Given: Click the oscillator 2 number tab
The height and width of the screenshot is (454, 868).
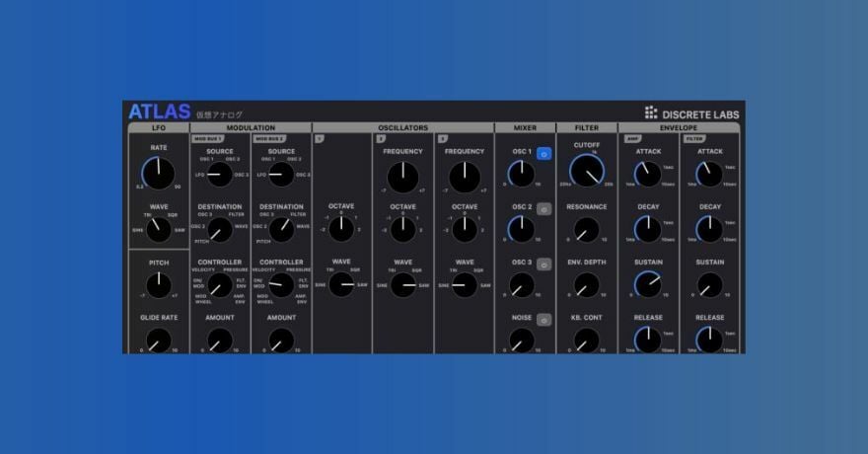Looking at the screenshot, I should click(x=381, y=139).
